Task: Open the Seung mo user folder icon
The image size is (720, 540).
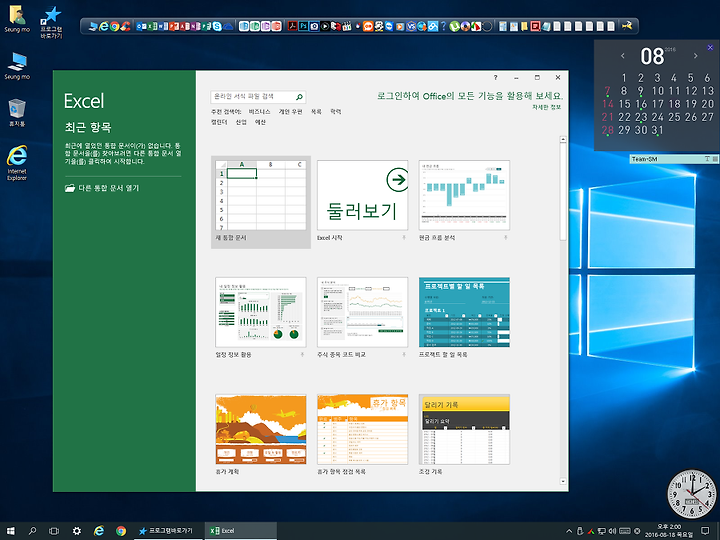Action: [x=17, y=19]
